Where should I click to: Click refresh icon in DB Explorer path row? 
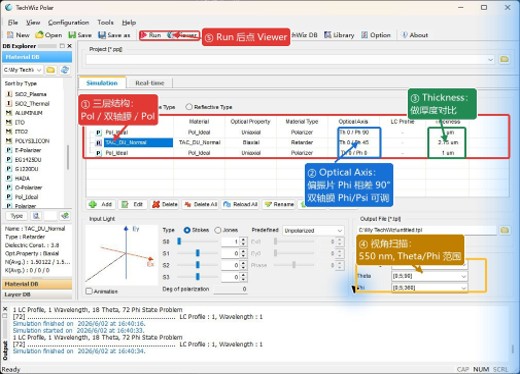point(65,70)
